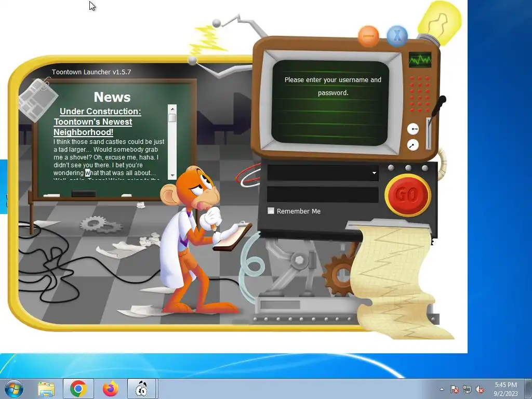
Task: Open the Windows Start menu
Action: pos(14,389)
